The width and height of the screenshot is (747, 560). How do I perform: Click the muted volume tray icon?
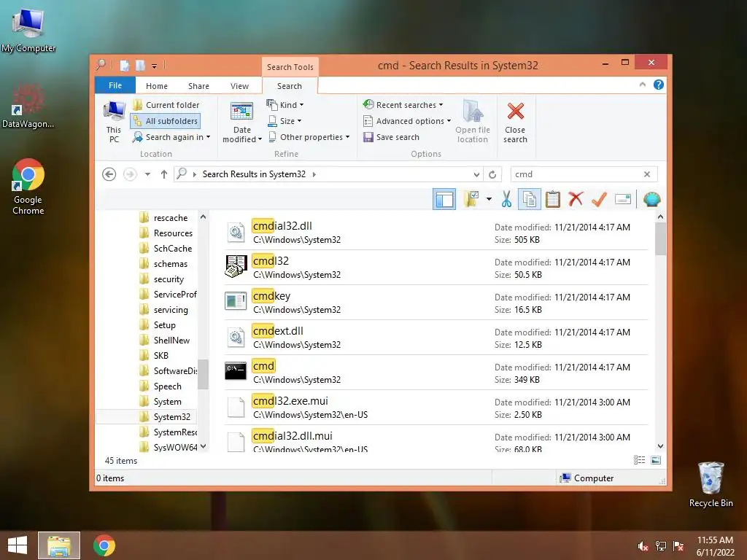coord(643,546)
